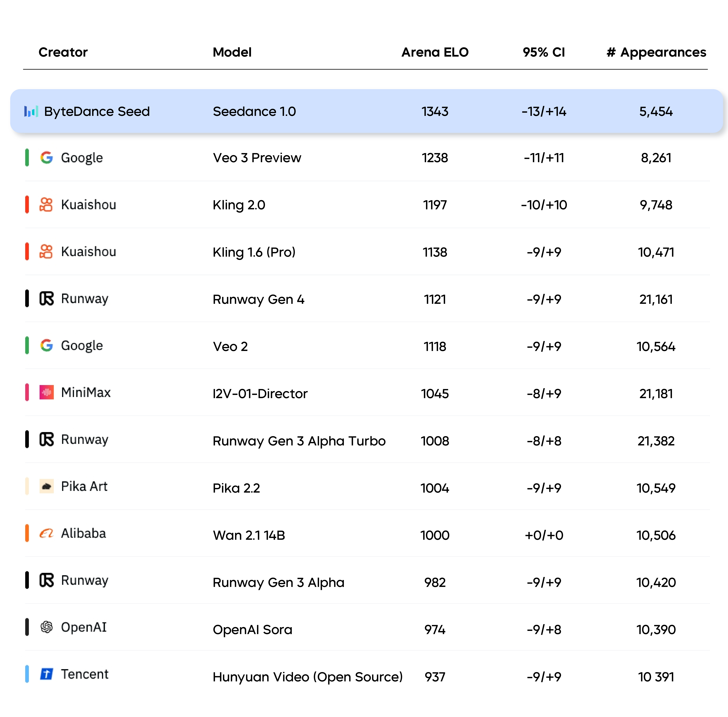Click the Kling 1.6 (Pro) model name
This screenshot has height=717, width=728.
tap(254, 252)
